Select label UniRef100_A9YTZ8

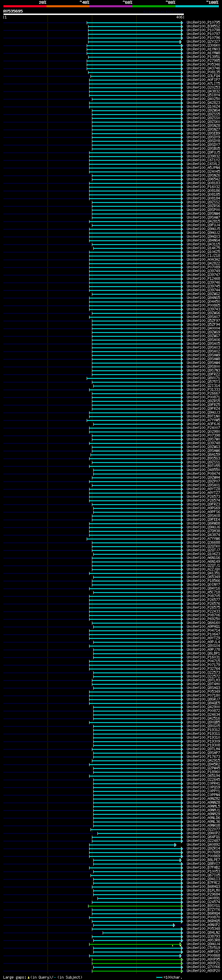tap(203, 489)
